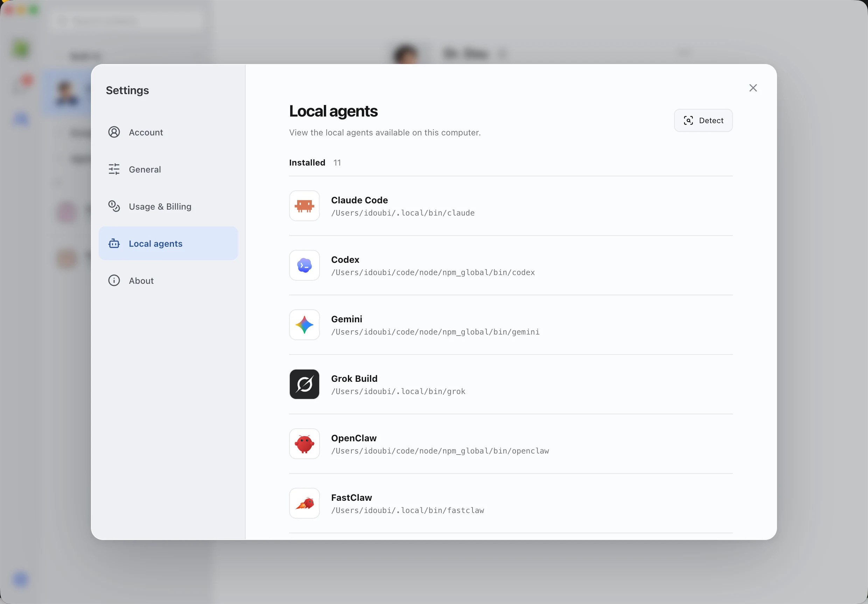The height and width of the screenshot is (604, 868).
Task: Click the Account person icon
Action: point(114,132)
